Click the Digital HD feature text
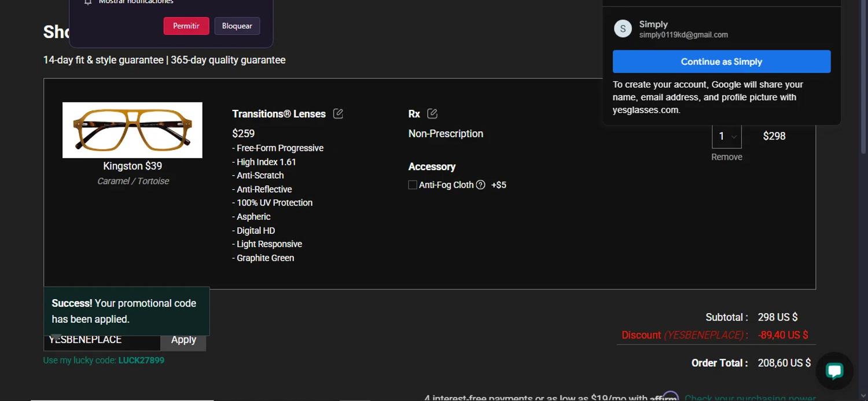868x401 pixels. [253, 230]
